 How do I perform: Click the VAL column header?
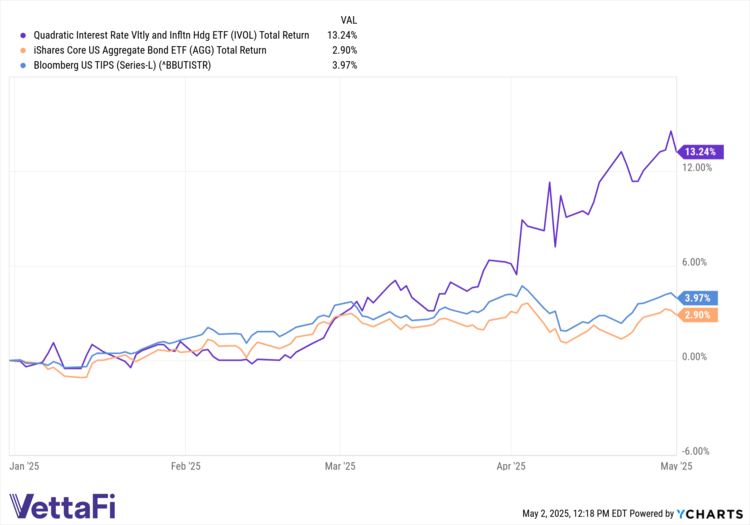[347, 19]
